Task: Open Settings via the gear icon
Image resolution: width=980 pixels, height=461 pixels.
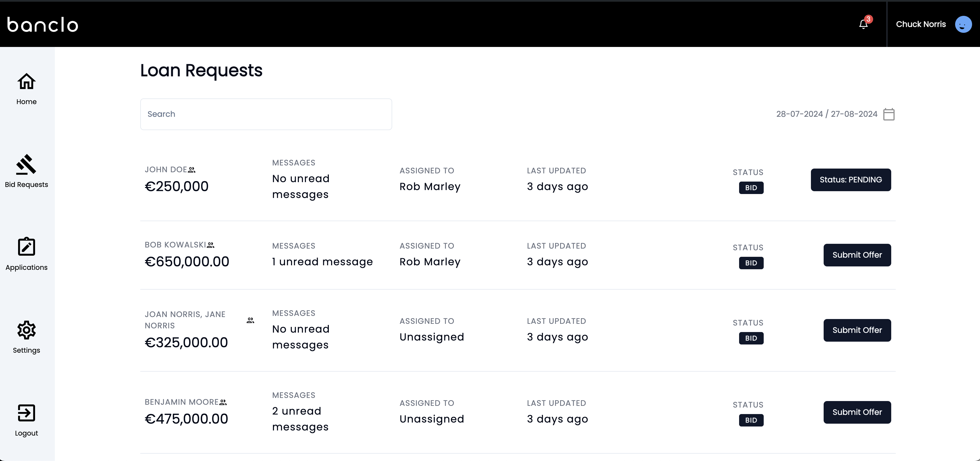Action: coord(26,330)
